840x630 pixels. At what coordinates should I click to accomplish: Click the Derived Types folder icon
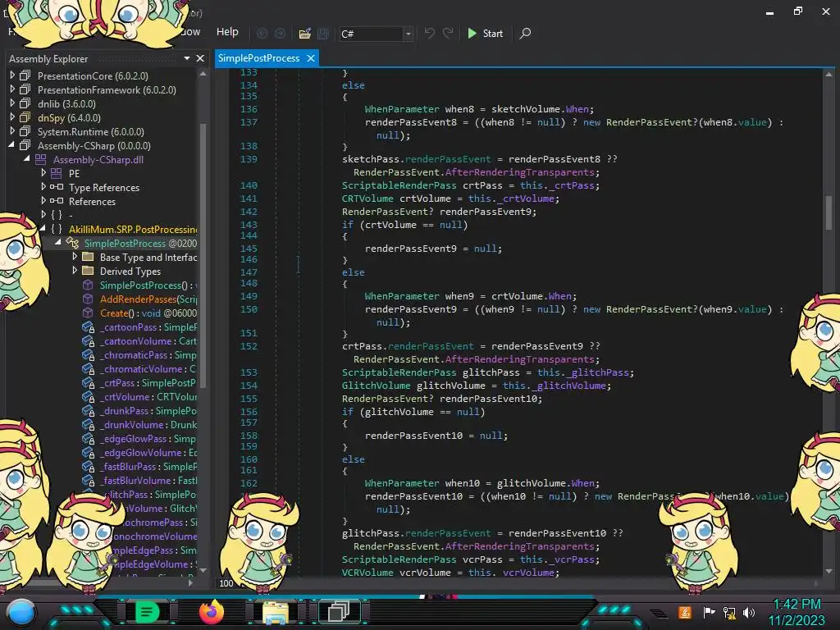click(x=88, y=271)
